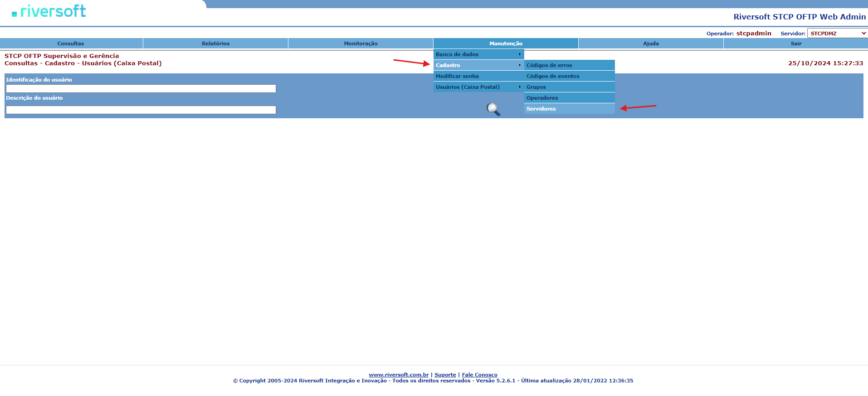Click the Consultas - Cadastro - Usuários breadcrumb text

click(83, 63)
